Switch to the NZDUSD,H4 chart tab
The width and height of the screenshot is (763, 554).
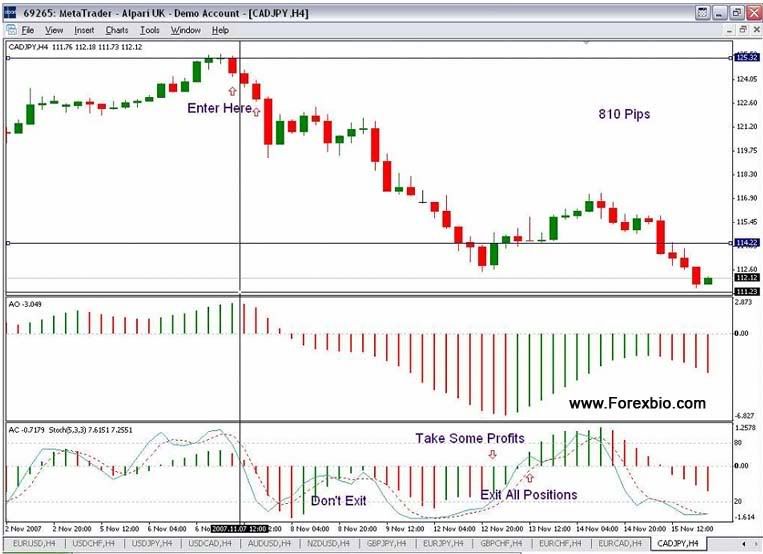point(328,543)
